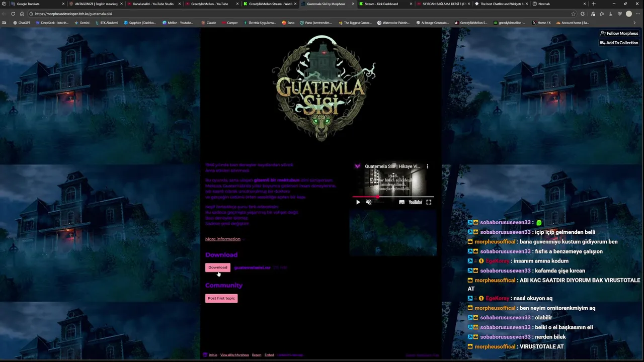The width and height of the screenshot is (644, 362).
Task: Click Add To Collection button
Action: coord(619,43)
